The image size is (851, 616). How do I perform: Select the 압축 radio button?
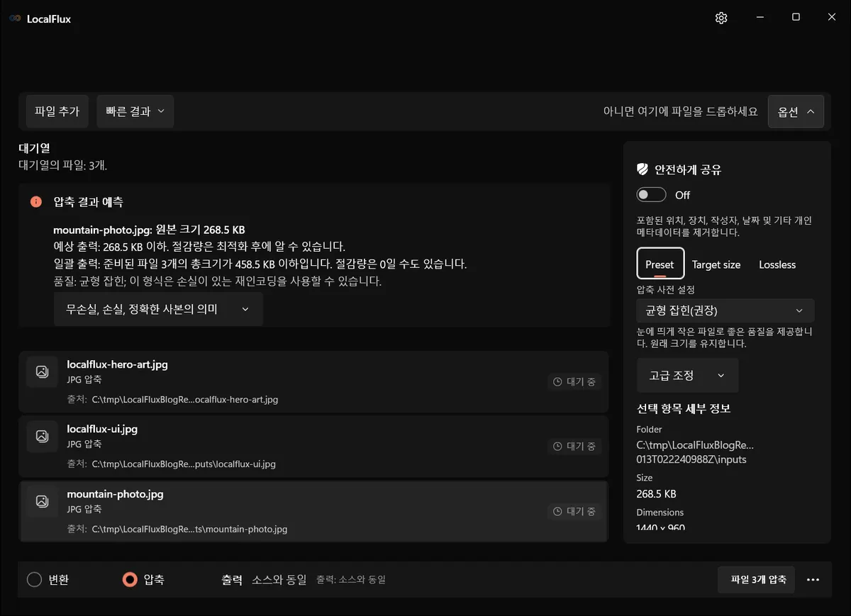[129, 579]
